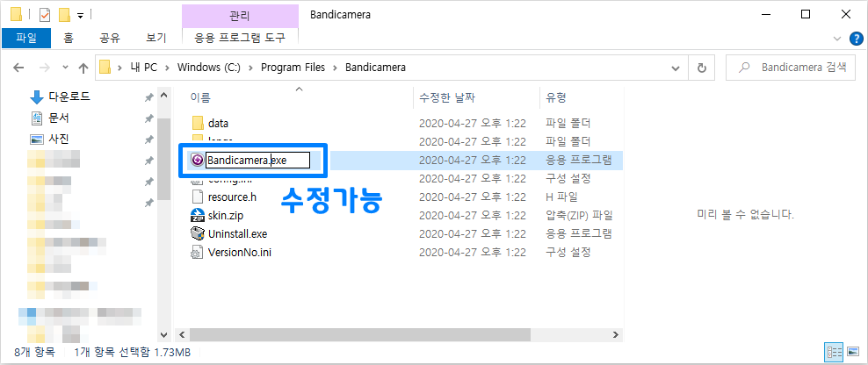Open 다운로드 in the navigation pane

69,97
